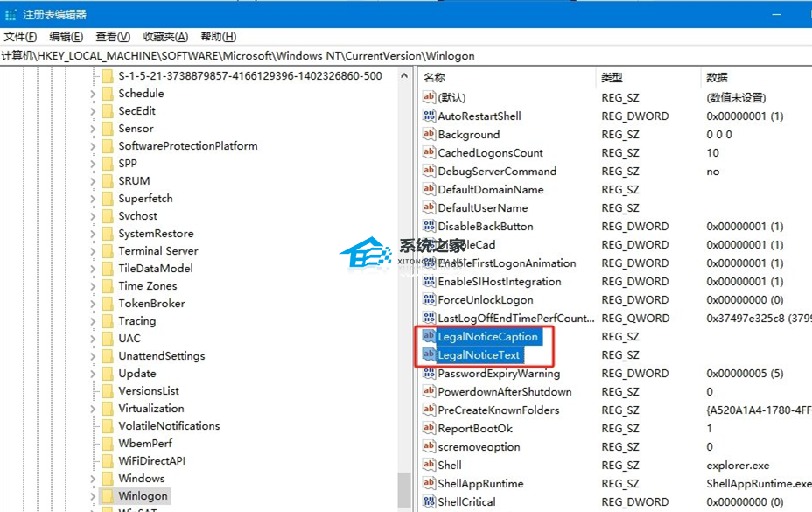
Task: Click the (默认) string value icon
Action: click(429, 97)
